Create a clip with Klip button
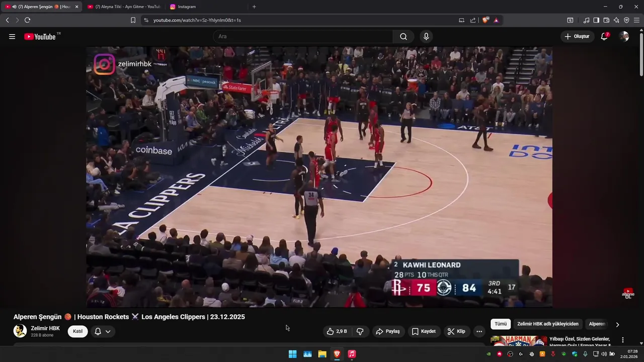 456,331
